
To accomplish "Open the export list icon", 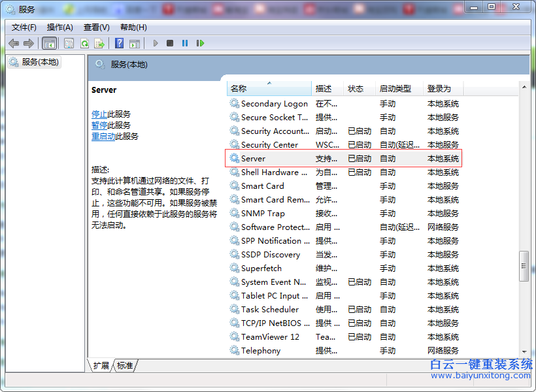I will pos(99,43).
